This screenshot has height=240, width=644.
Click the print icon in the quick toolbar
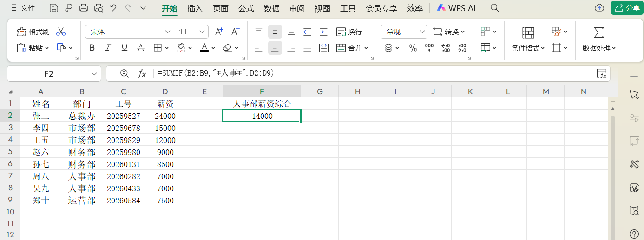point(84,8)
